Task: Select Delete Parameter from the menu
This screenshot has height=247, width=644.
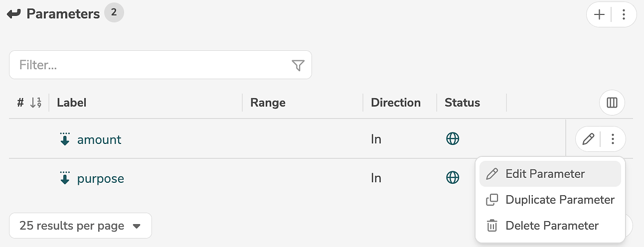Action: pos(552,226)
